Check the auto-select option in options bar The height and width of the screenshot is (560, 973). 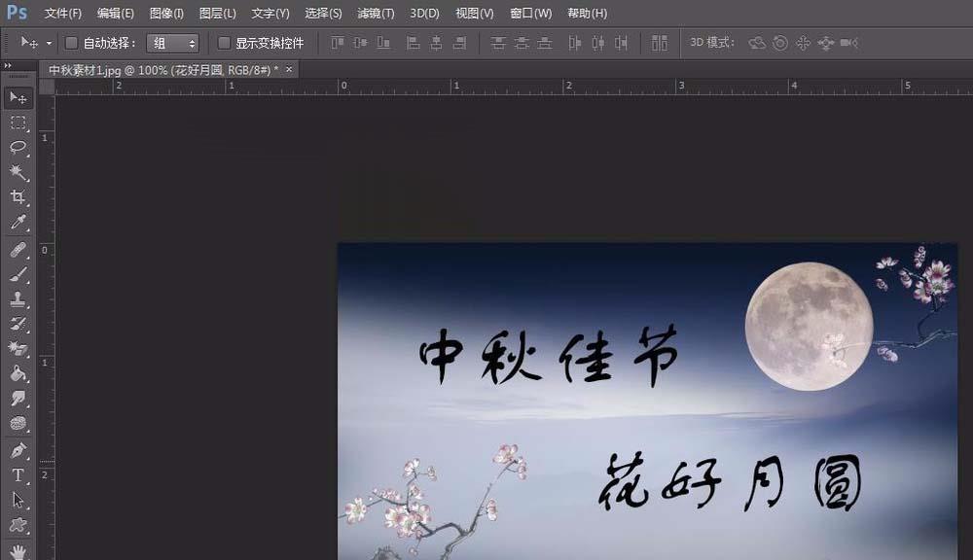[71, 43]
